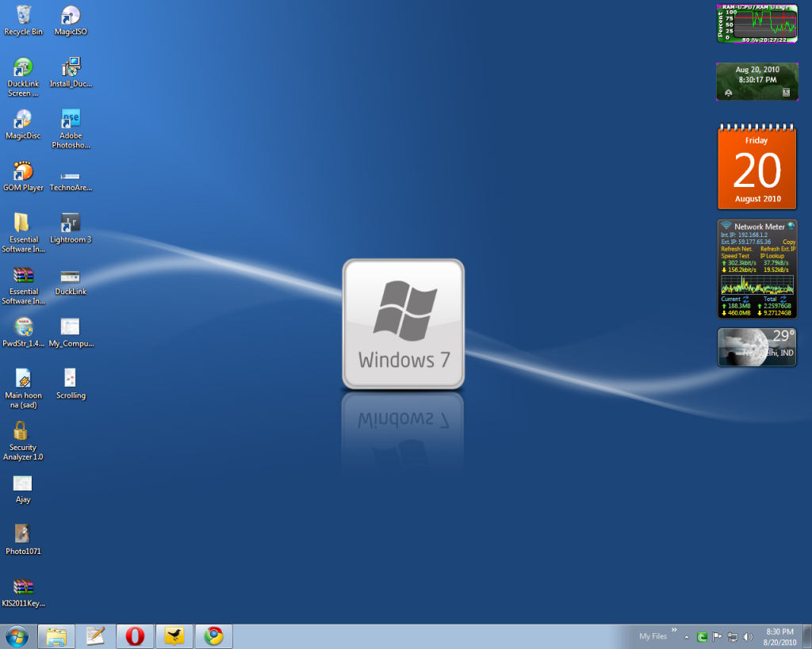Screen dimensions: 812x649
Task: Click Copy in the Network Meter gadget
Action: [789, 242]
